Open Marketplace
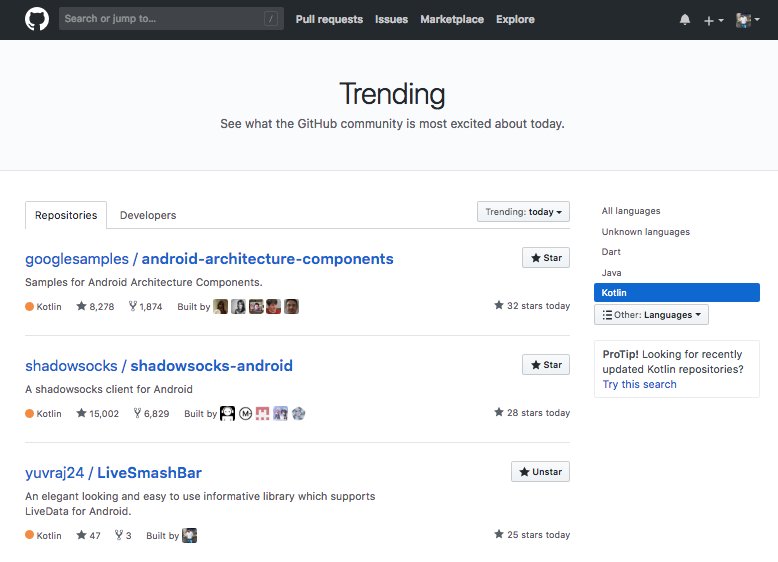Viewport: 778px width, 562px height. [x=452, y=19]
